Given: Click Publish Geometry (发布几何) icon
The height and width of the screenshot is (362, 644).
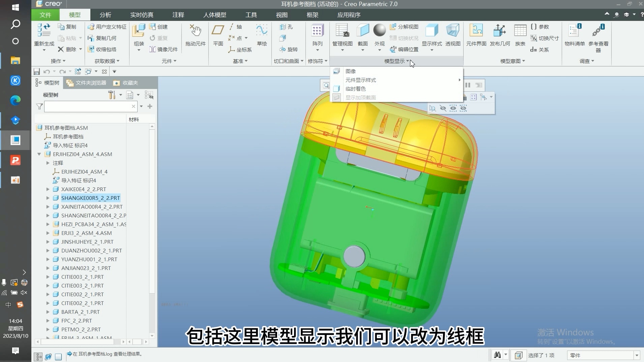Looking at the screenshot, I should click(500, 30).
